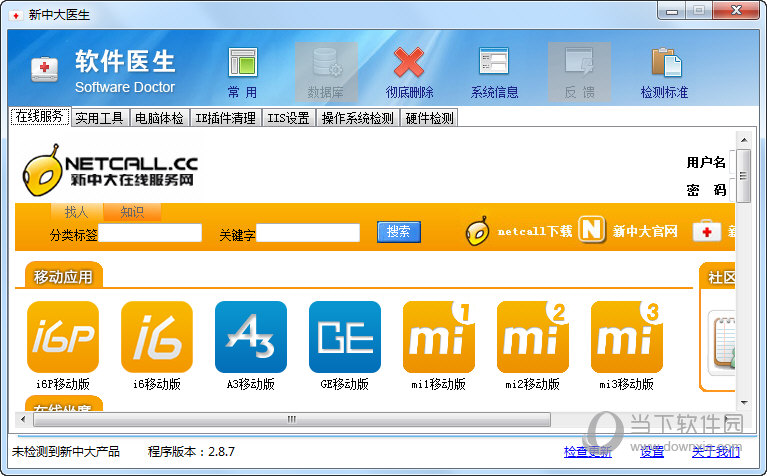Close the 新中大医生 window
Image resolution: width=767 pixels, height=476 pixels.
tap(736, 11)
